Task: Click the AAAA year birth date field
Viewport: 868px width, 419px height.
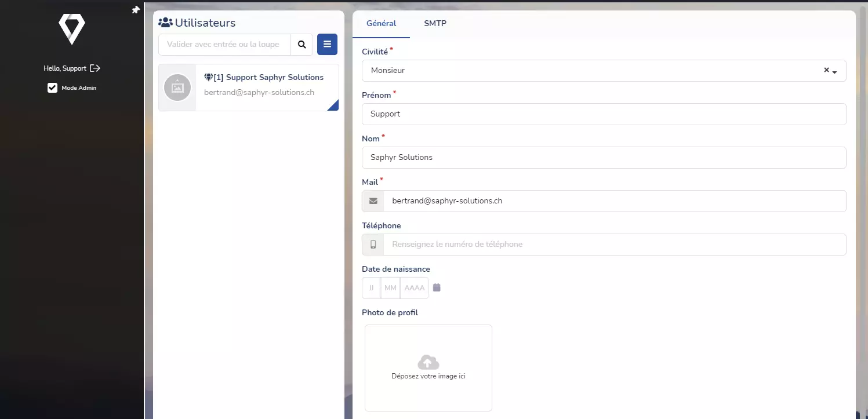Action: pyautogui.click(x=414, y=288)
